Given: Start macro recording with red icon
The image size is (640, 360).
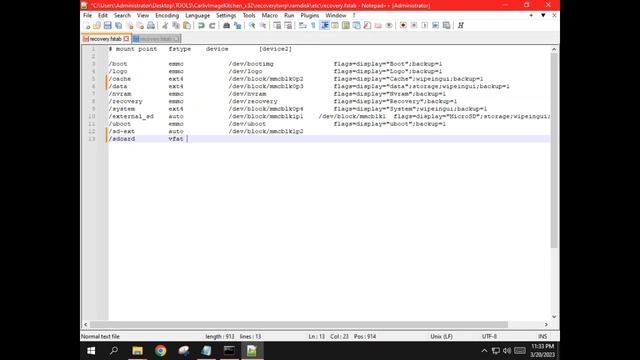Looking at the screenshot, I should click(403, 25).
